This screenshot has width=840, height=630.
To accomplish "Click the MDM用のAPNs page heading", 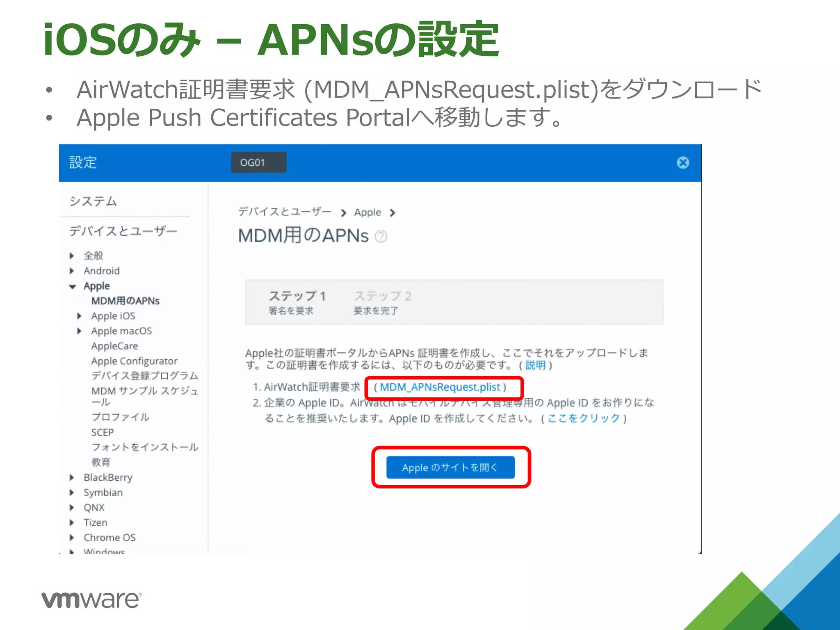I will coord(304,236).
